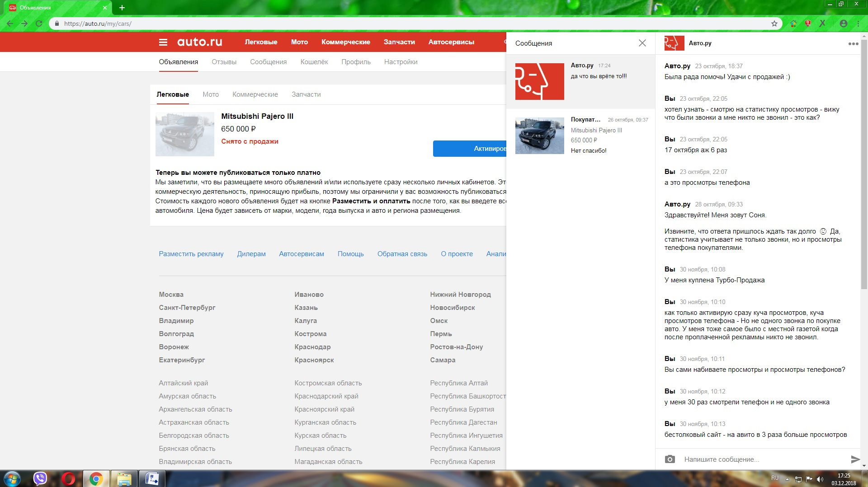Open the Профиль tab
The height and width of the screenshot is (487, 868).
pyautogui.click(x=356, y=62)
